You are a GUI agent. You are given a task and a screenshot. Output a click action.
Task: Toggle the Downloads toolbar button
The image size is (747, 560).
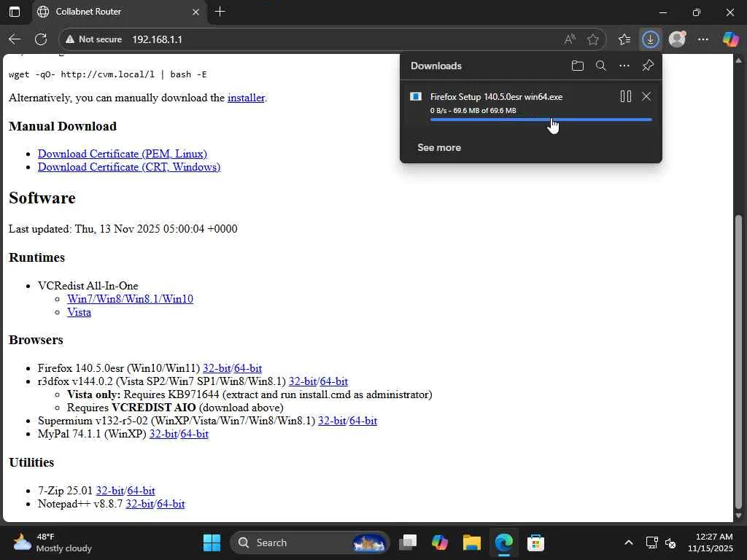click(x=650, y=39)
